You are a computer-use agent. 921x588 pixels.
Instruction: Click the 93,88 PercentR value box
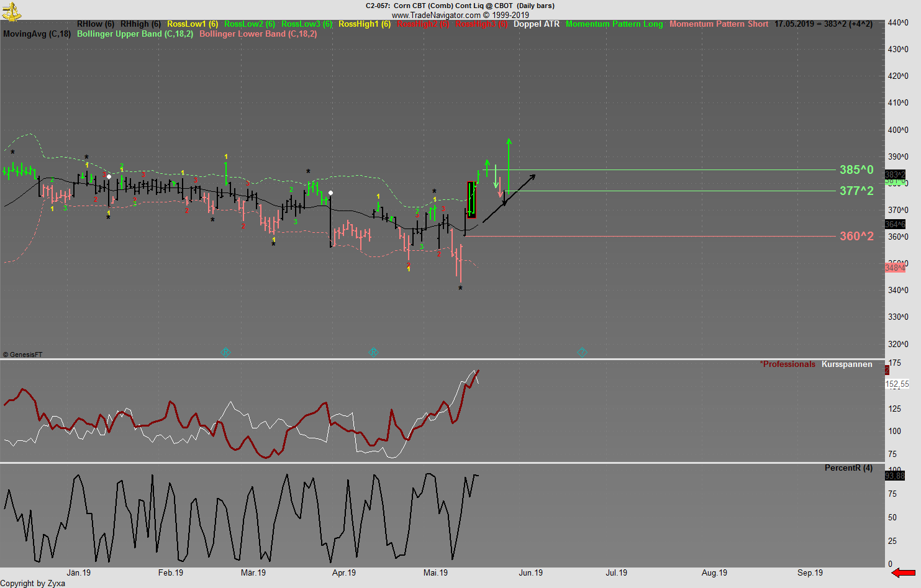pyautogui.click(x=896, y=476)
